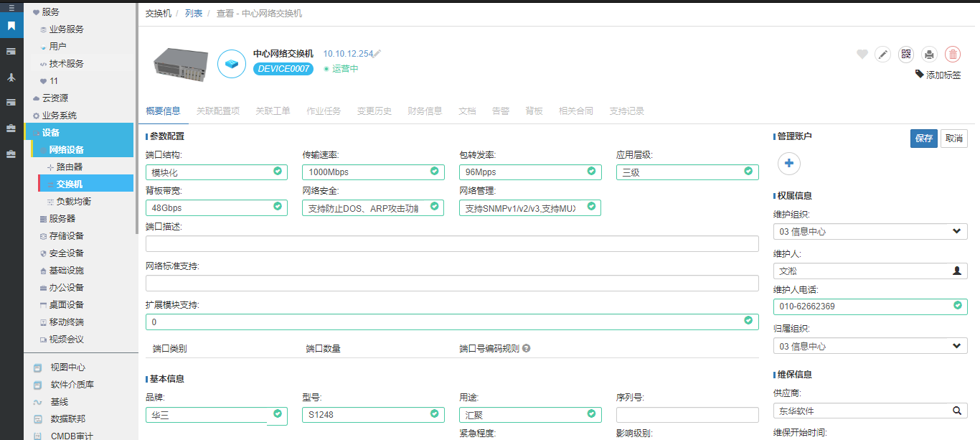Click the 端口描述 input field

pos(452,244)
